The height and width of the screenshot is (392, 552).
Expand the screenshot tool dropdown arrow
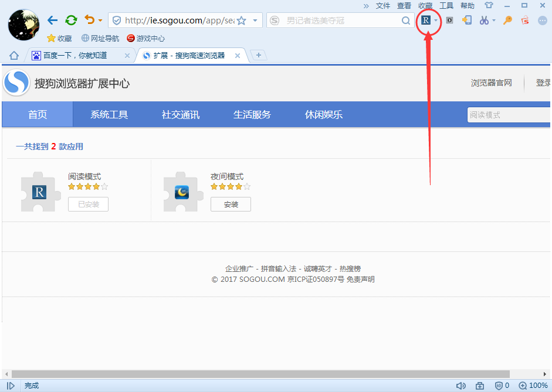(x=493, y=20)
